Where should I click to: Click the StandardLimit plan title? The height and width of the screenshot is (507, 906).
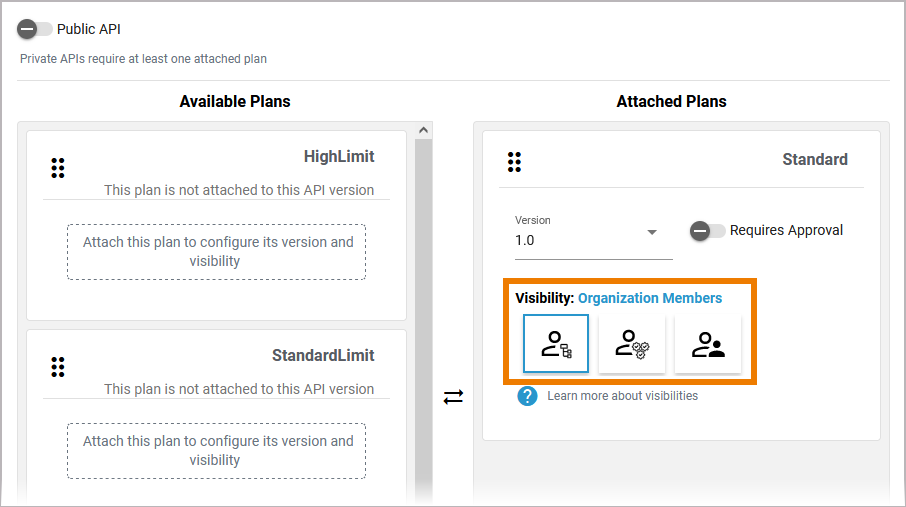(323, 356)
